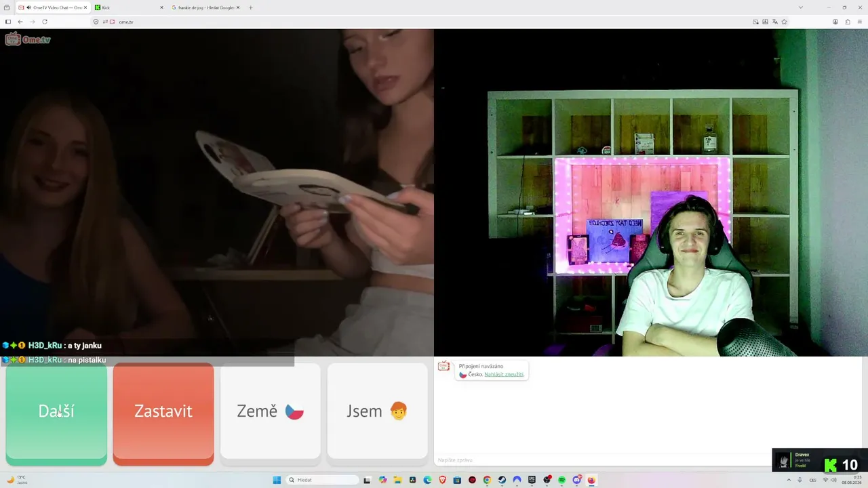
Task: Switch to the frankie de jog Google tab
Action: click(x=205, y=7)
